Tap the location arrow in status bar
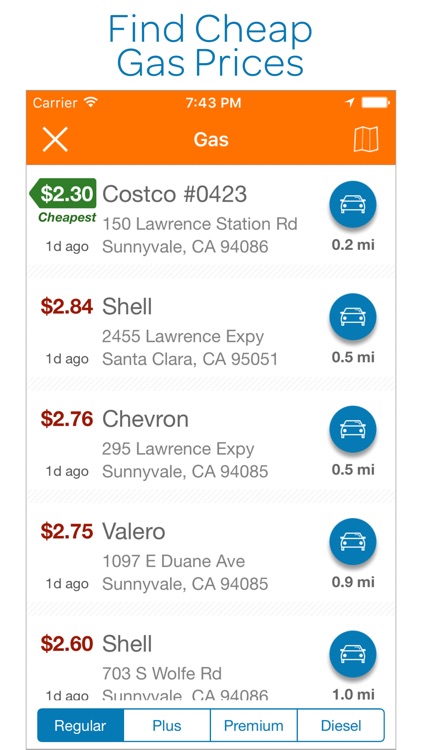422x750 pixels. pyautogui.click(x=349, y=102)
